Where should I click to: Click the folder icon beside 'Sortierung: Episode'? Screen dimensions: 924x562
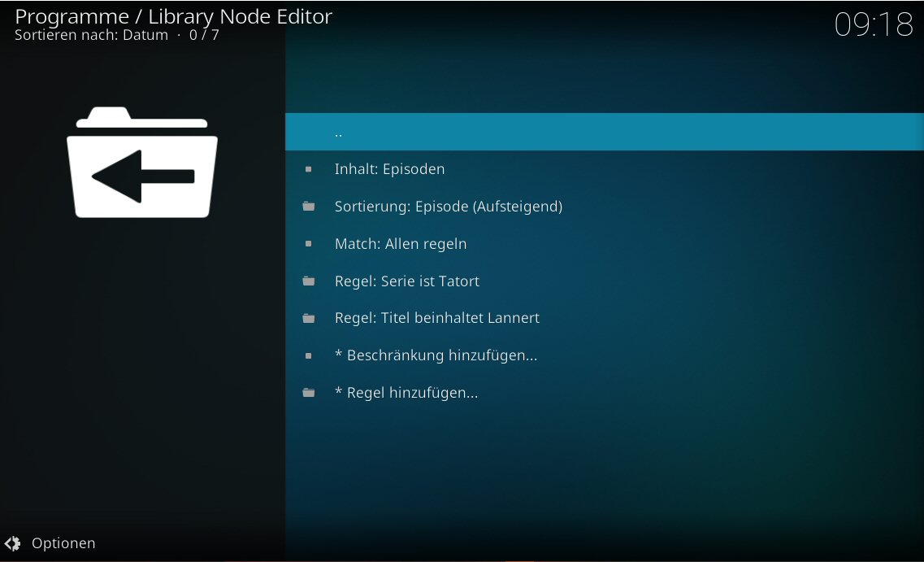tap(308, 207)
